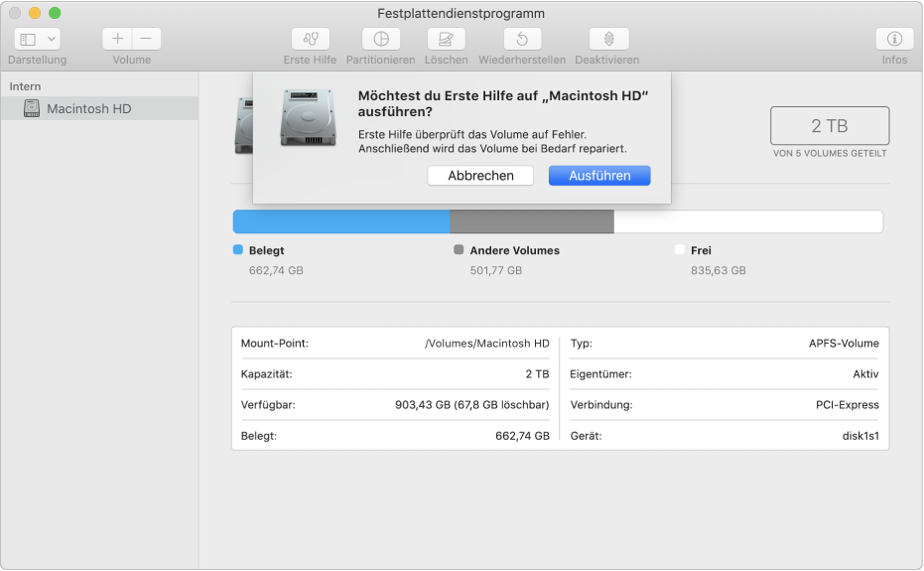
Task: Click '903,43 GB (67,8 GB löschbar)' value
Action: pyautogui.click(x=472, y=404)
